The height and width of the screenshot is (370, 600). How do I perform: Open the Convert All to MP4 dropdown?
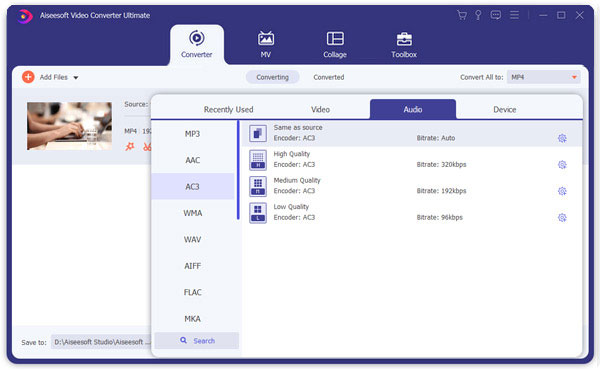click(543, 77)
